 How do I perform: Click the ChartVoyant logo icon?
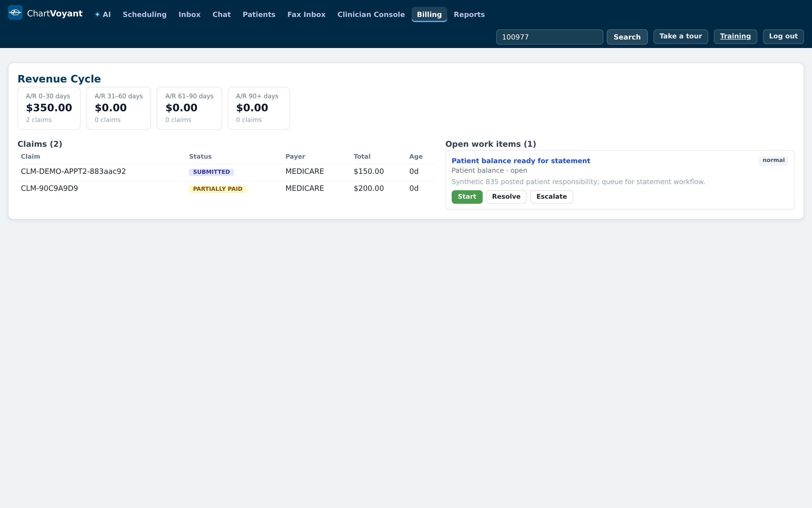pos(15,13)
